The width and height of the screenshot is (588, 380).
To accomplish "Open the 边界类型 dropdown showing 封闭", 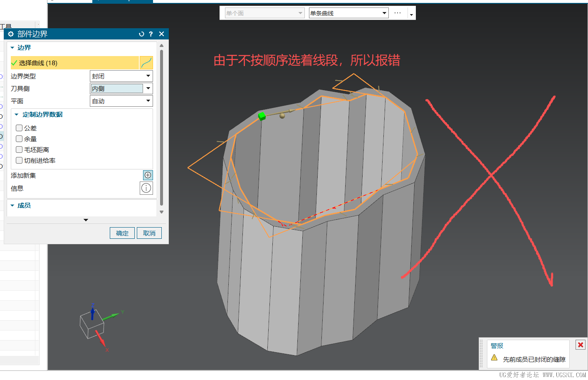I will pos(121,76).
